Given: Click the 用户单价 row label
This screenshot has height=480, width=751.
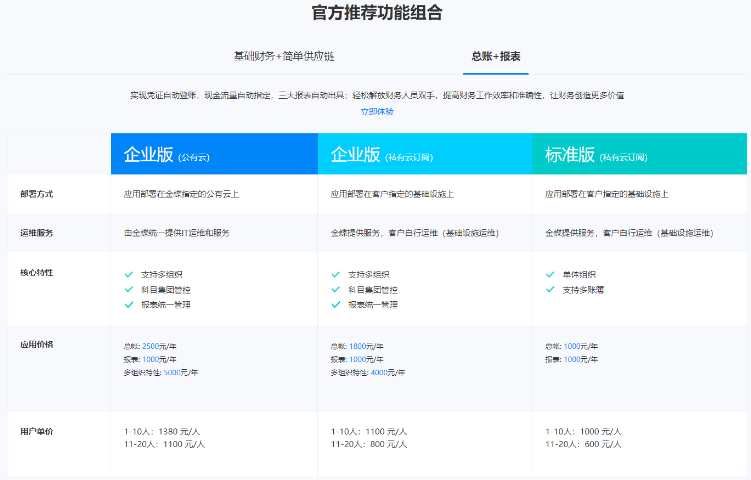Looking at the screenshot, I should (x=36, y=432).
